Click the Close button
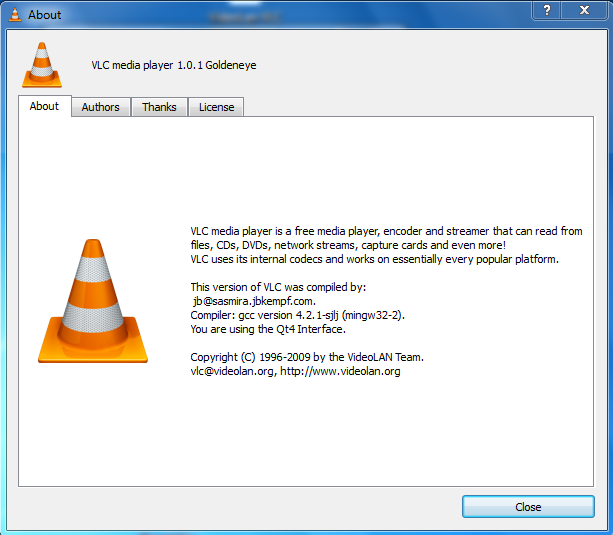This screenshot has height=535, width=613. [528, 507]
